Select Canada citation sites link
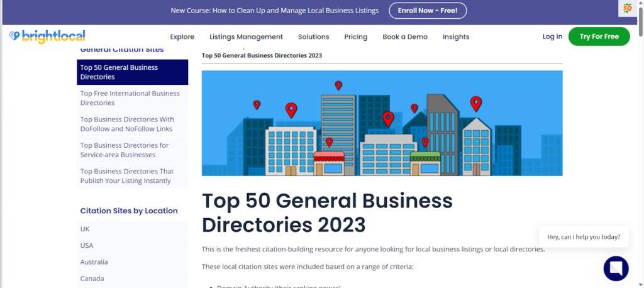 point(132,278)
